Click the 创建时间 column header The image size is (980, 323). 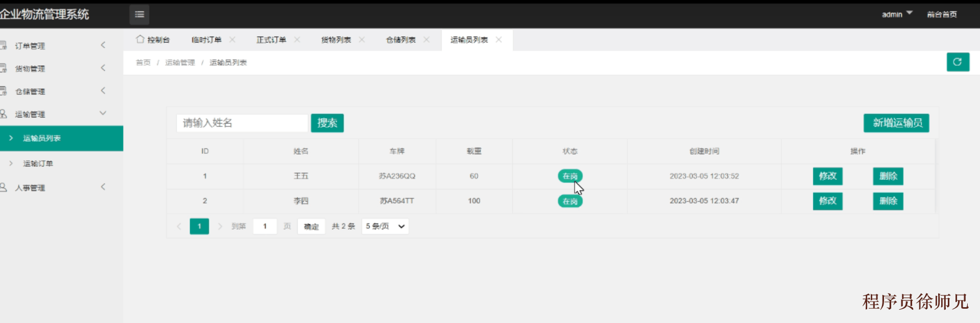[x=704, y=151]
